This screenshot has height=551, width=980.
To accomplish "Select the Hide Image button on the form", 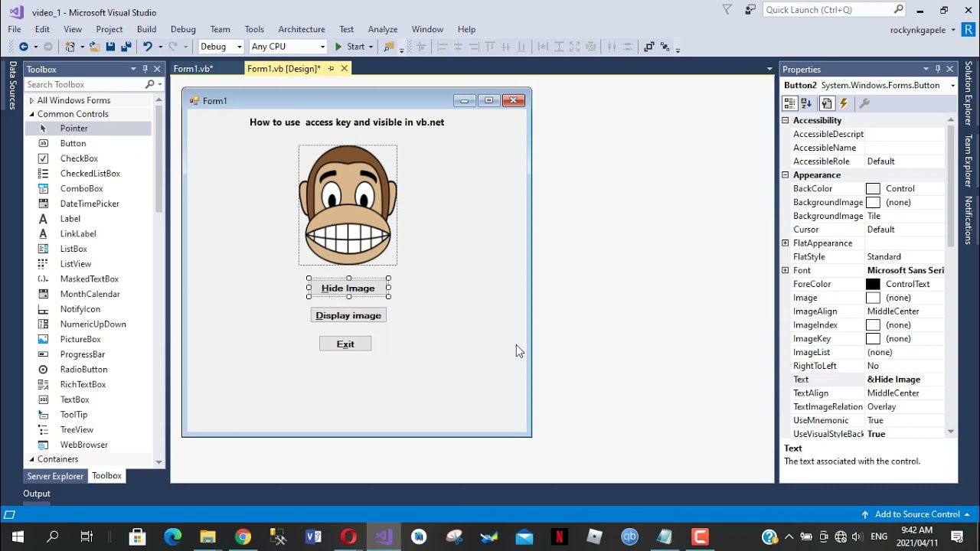I will 348,289.
